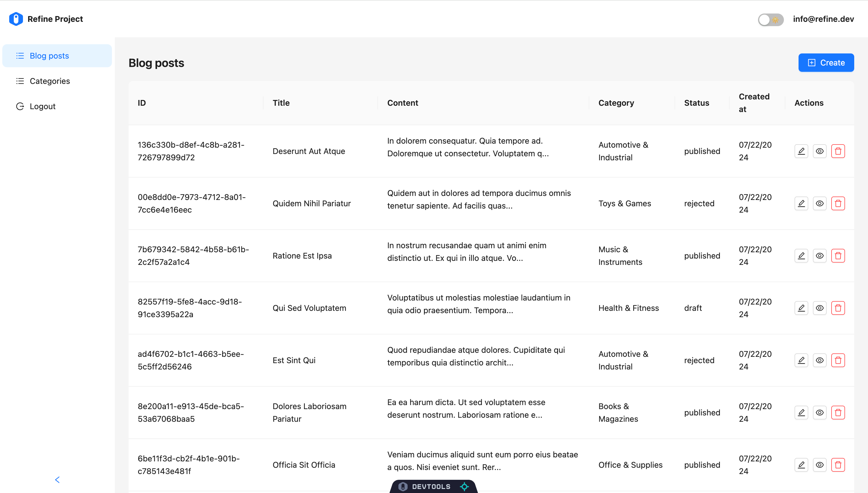Viewport: 868px width, 493px height.
Task: Click content starting 'Quod repudiandae atque dolores'
Action: tap(476, 356)
